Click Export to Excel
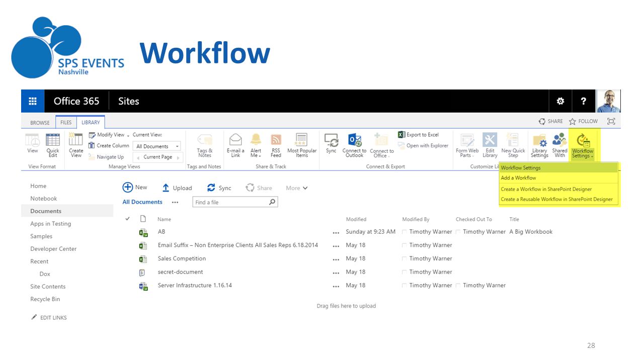Viewport: 644px width, 362px height. pos(419,135)
